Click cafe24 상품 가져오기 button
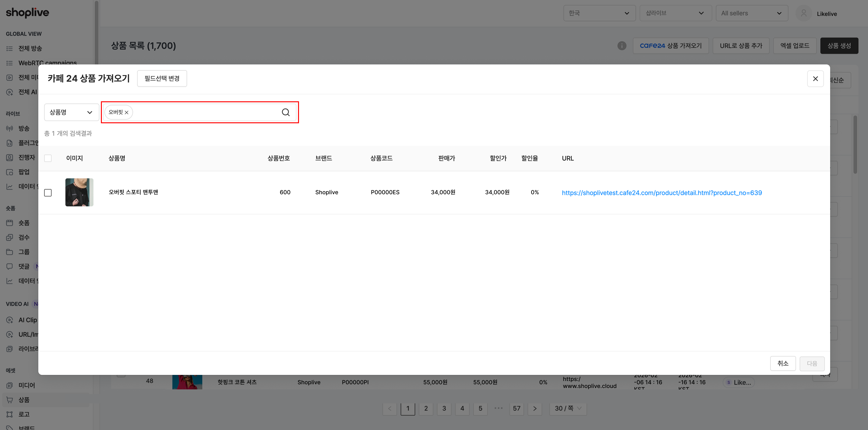The width and height of the screenshot is (868, 430). click(671, 46)
